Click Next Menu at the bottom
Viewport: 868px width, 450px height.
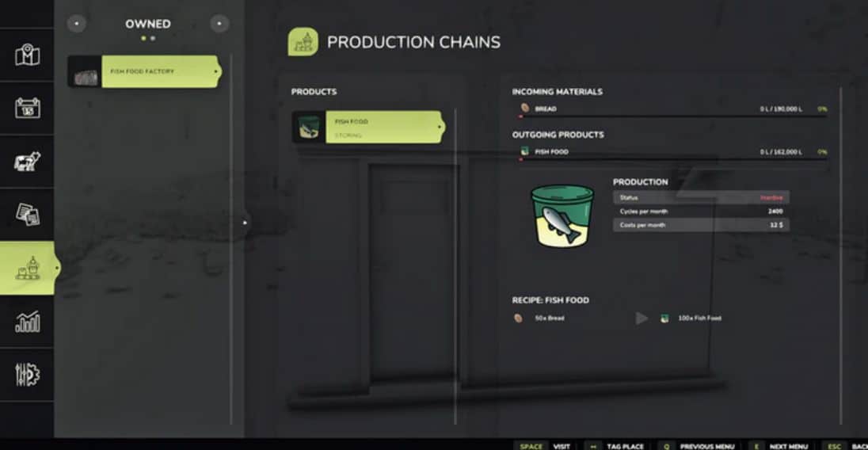pyautogui.click(x=788, y=446)
